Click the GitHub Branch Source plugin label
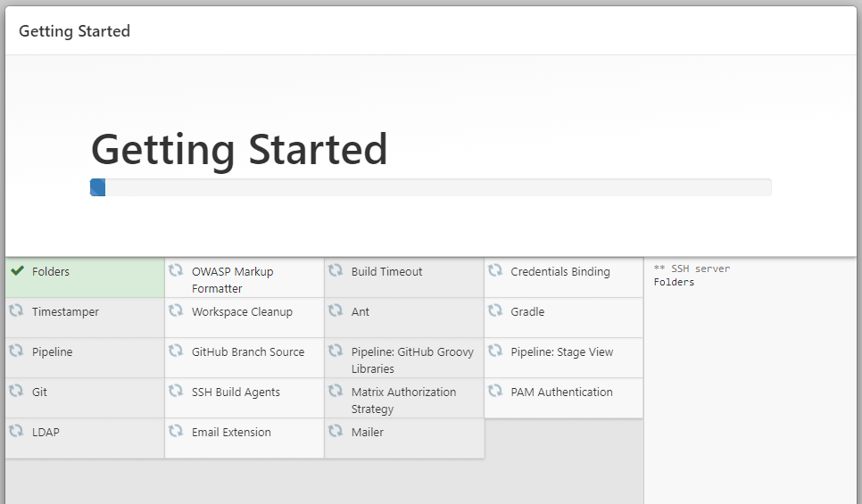862x504 pixels. (248, 351)
